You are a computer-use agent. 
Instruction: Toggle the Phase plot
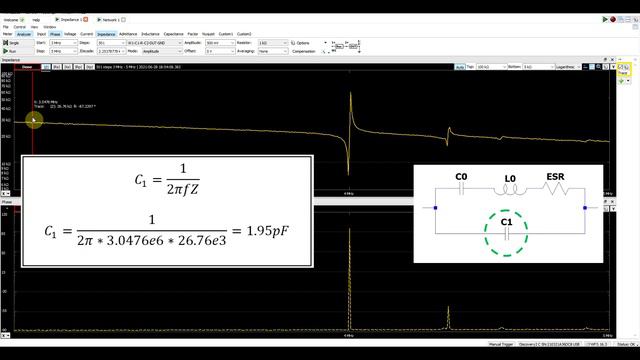pos(55,34)
